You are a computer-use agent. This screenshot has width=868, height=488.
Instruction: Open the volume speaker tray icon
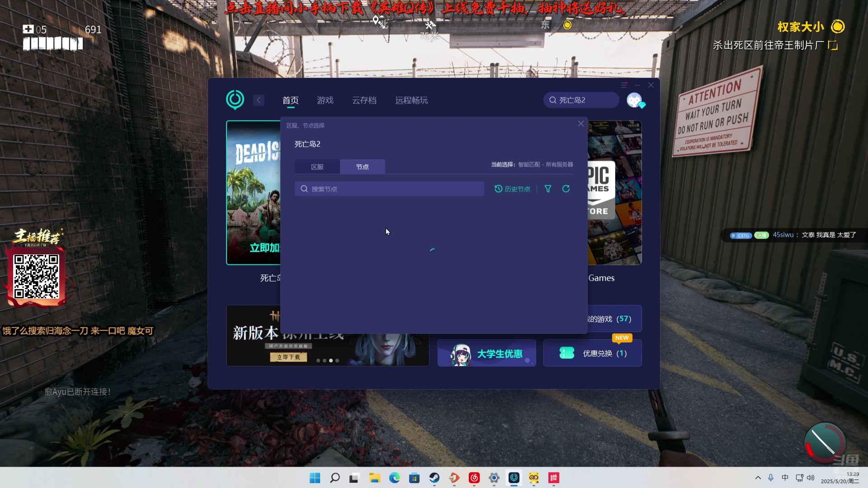click(x=811, y=478)
